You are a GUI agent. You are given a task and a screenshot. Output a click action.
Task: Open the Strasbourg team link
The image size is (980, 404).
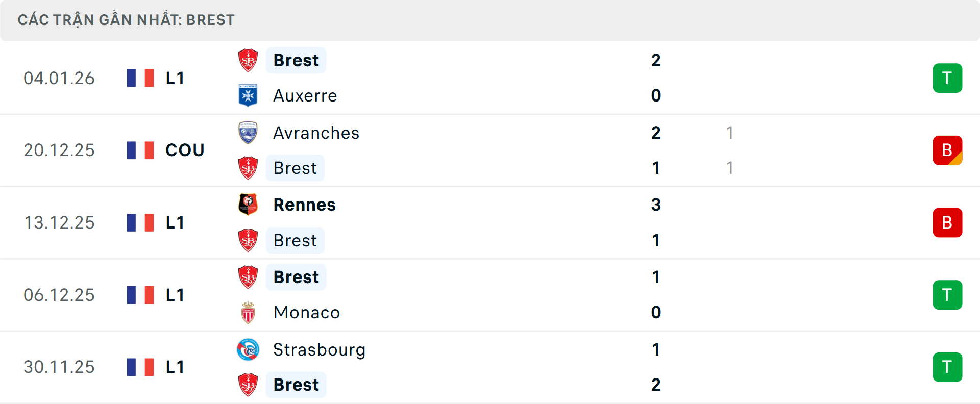(320, 350)
